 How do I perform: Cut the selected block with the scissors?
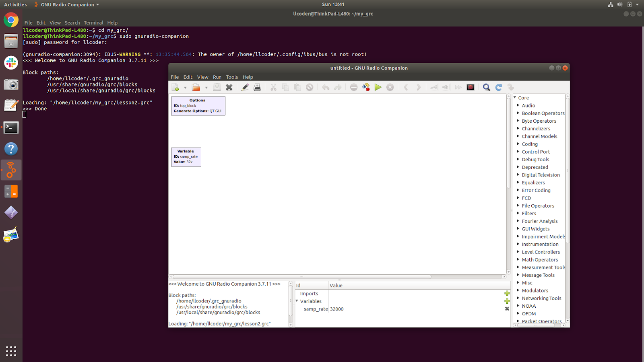click(x=273, y=87)
